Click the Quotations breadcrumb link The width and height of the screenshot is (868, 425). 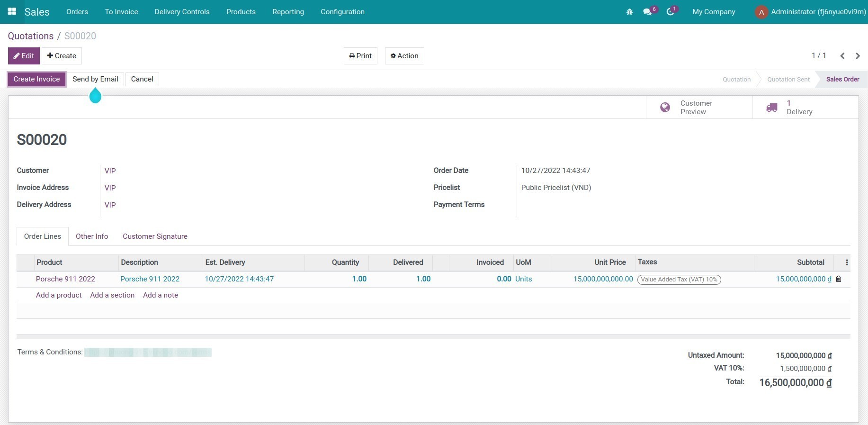[31, 36]
